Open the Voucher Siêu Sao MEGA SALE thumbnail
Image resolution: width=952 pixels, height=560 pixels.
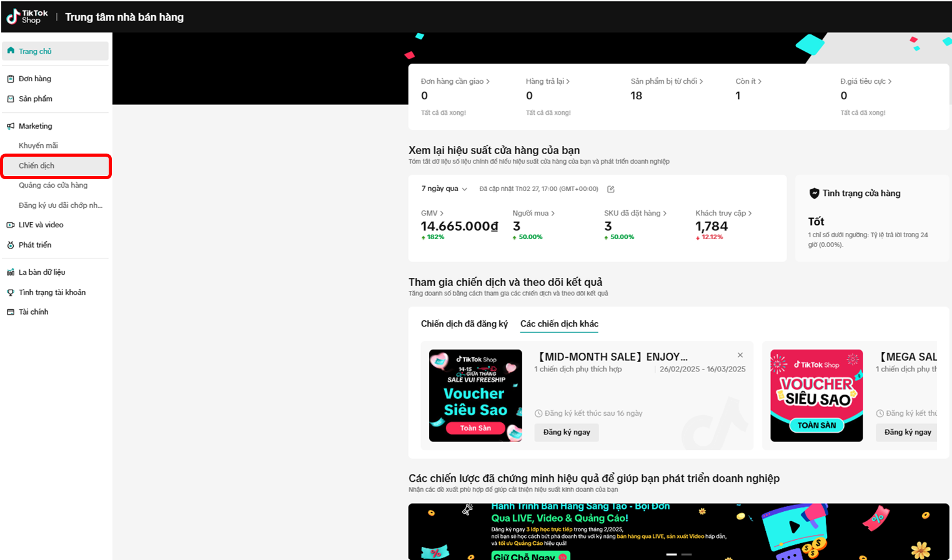click(x=816, y=396)
